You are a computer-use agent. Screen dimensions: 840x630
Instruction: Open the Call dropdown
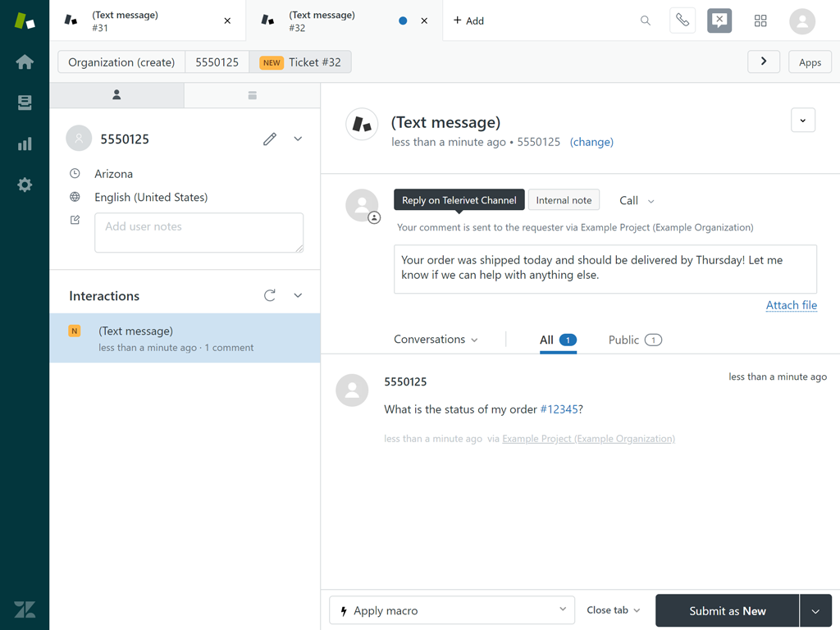pyautogui.click(x=637, y=200)
